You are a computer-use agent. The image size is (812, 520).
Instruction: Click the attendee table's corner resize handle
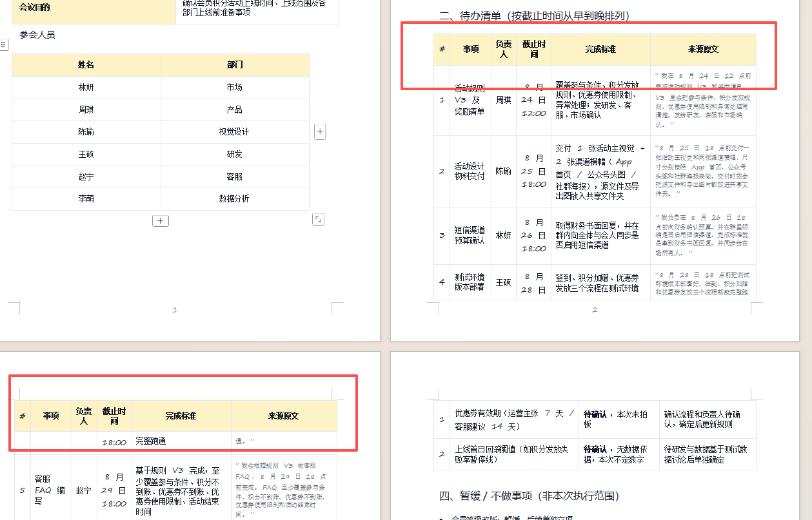coord(318,220)
